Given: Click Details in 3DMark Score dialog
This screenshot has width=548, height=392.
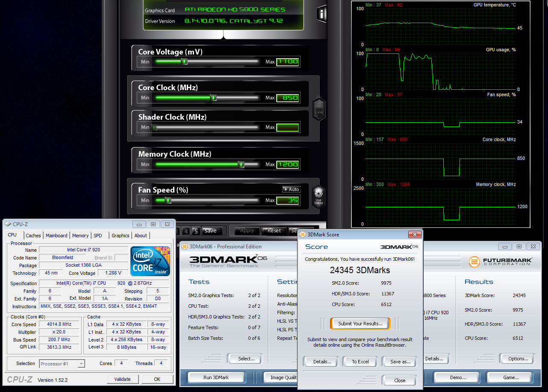Looking at the screenshot, I should (322, 362).
